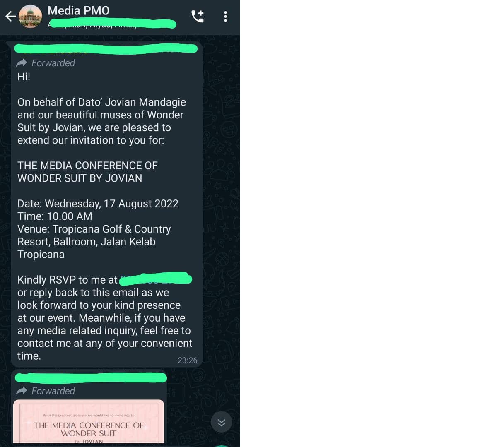Open the Wonder Suit invitation image

click(x=89, y=421)
